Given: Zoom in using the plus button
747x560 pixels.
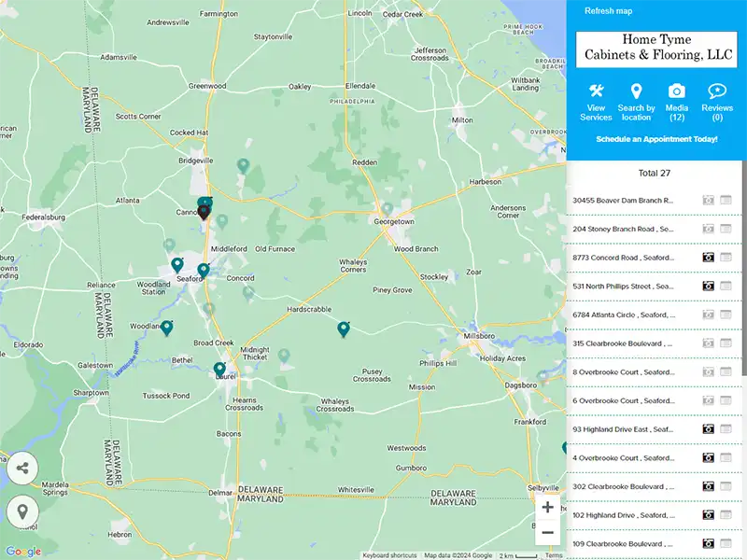Looking at the screenshot, I should [x=547, y=507].
